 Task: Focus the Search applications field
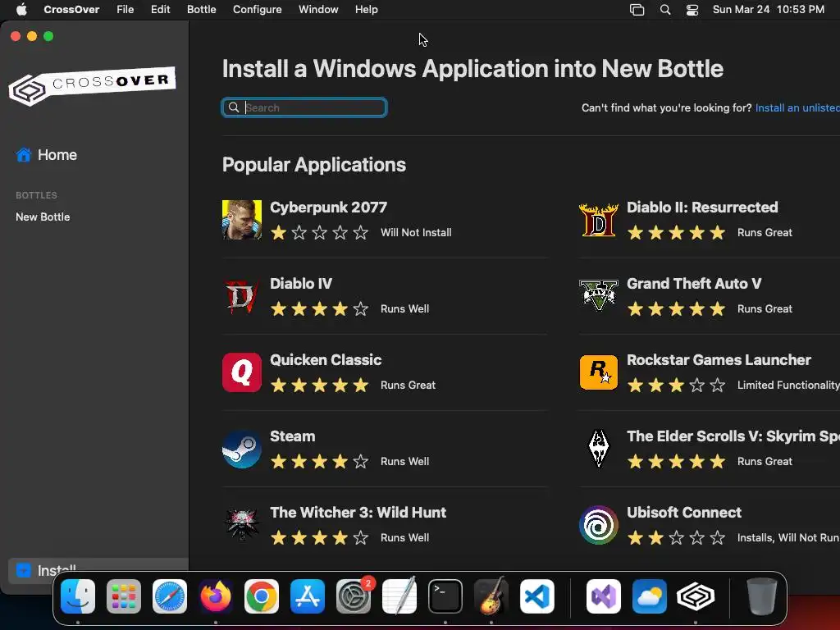click(304, 107)
